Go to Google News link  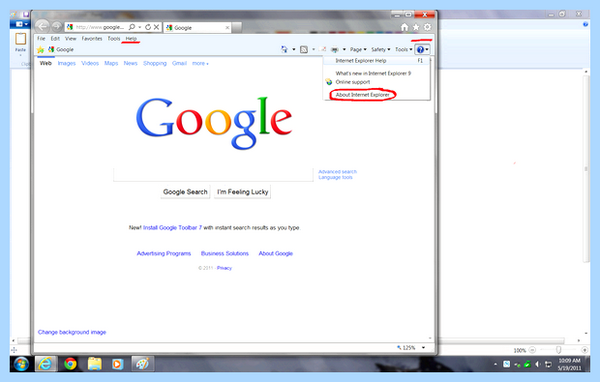[x=130, y=63]
